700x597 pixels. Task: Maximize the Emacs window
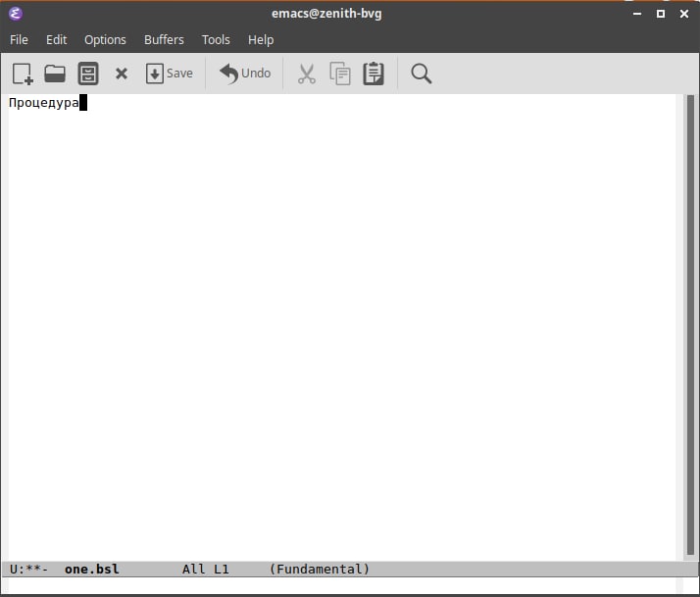click(x=661, y=14)
